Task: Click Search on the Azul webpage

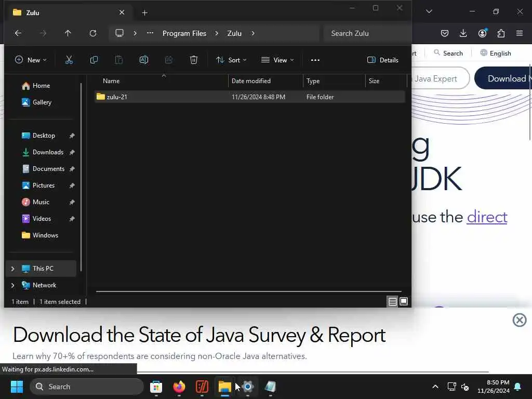Action: [x=448, y=54]
